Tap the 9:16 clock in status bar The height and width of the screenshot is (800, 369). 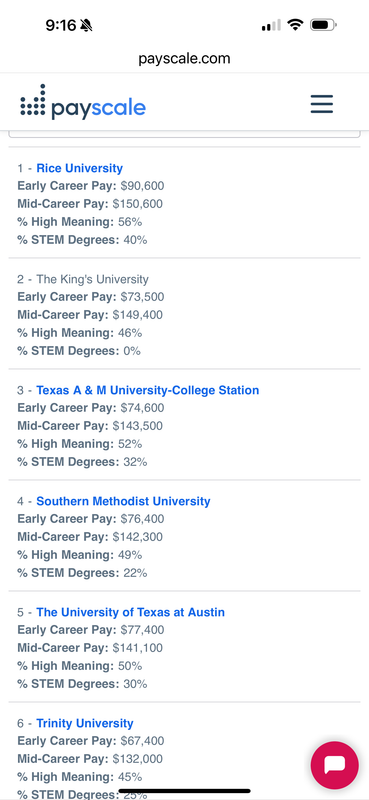pyautogui.click(x=61, y=25)
